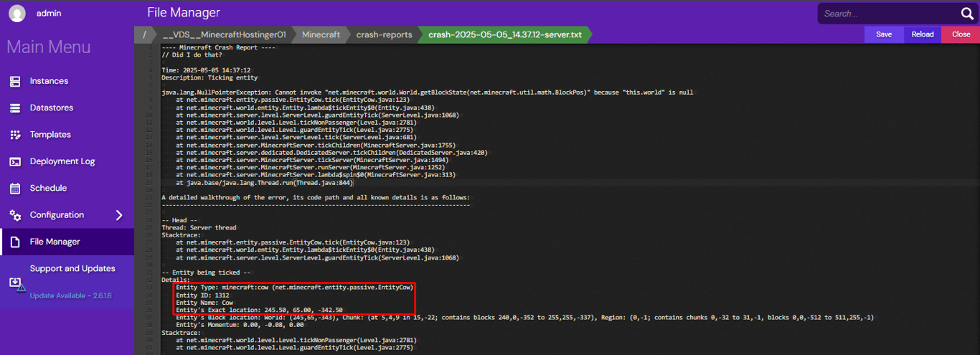Click the "-- Entity being ticked --" line
This screenshot has height=355, width=980.
pyautogui.click(x=206, y=273)
